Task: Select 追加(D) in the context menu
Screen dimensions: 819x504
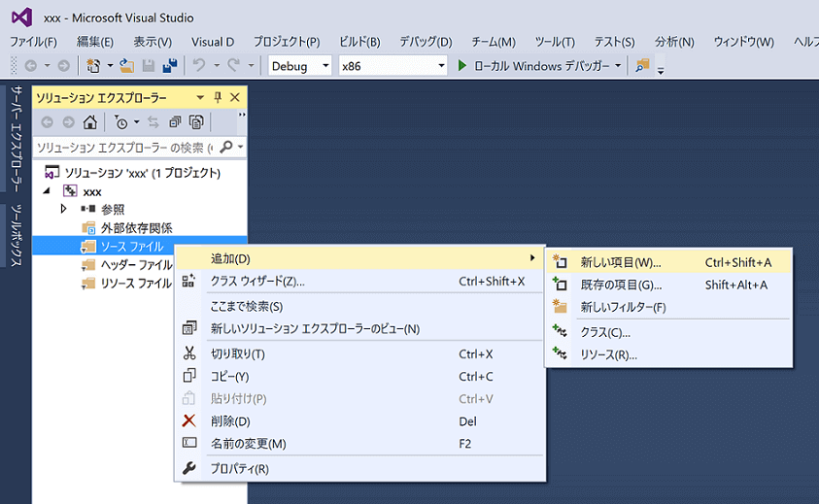Action: coord(359,258)
